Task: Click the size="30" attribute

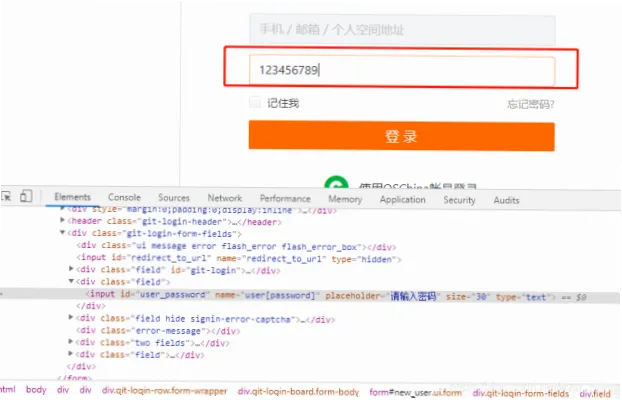Action: click(x=468, y=297)
